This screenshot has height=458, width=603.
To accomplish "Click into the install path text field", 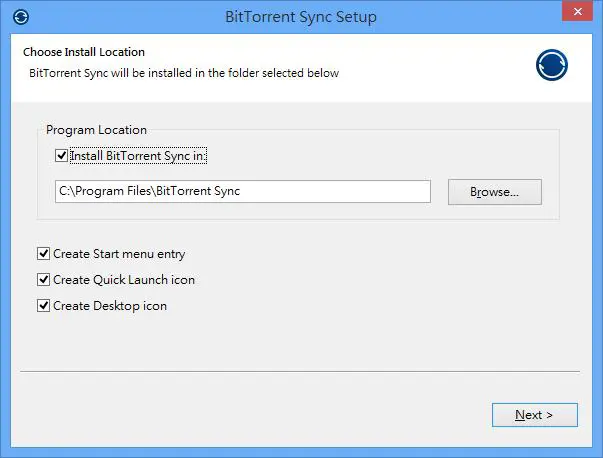I will [x=243, y=191].
